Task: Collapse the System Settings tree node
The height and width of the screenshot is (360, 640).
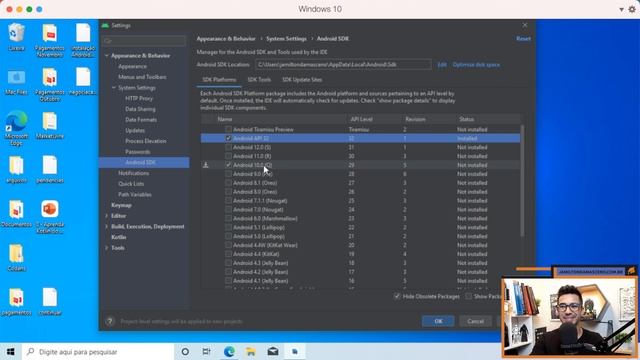Action: pos(114,88)
